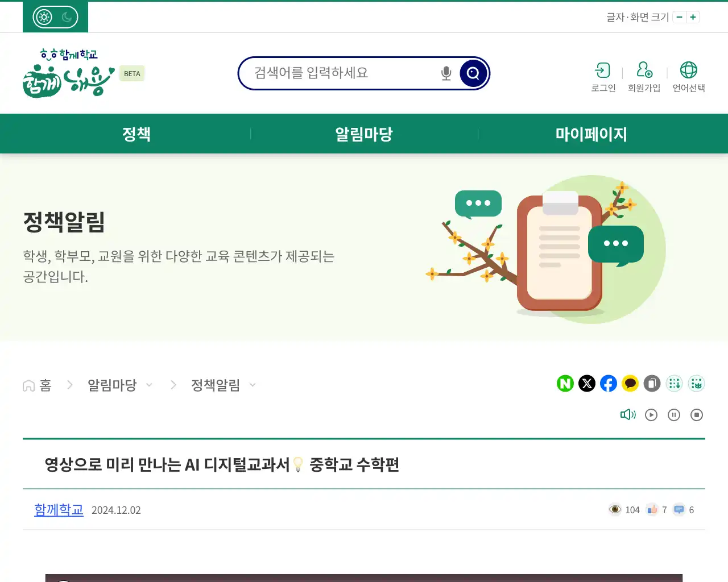728x582 pixels.
Task: Switch to dark mode with the moon toggle
Action: (x=68, y=17)
